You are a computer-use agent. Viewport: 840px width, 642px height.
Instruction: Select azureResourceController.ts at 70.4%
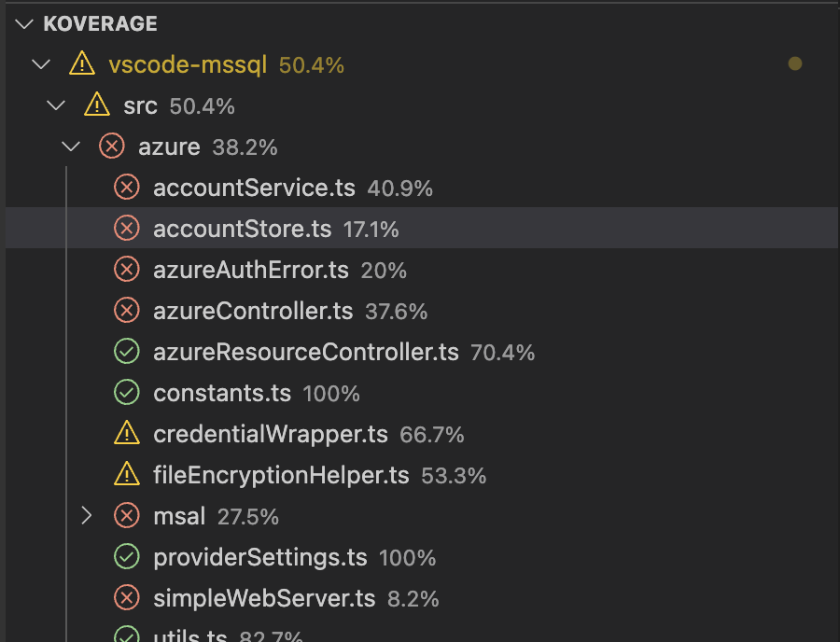pyautogui.click(x=306, y=352)
